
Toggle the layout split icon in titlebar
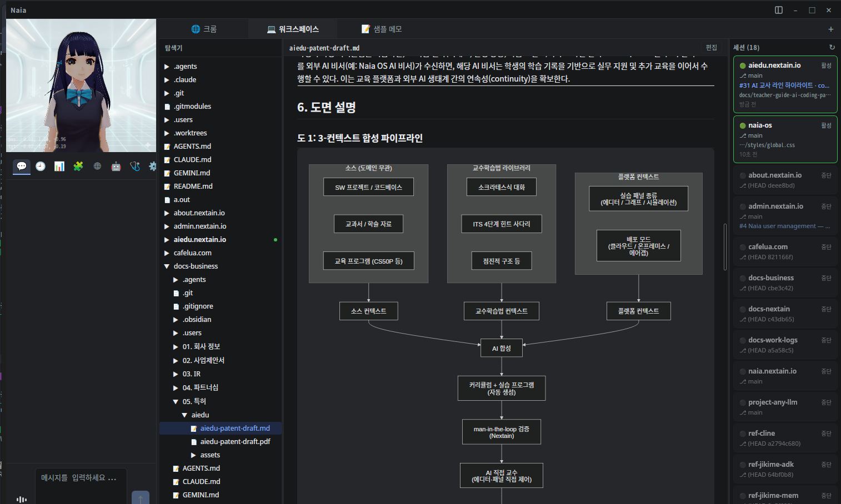778,9
